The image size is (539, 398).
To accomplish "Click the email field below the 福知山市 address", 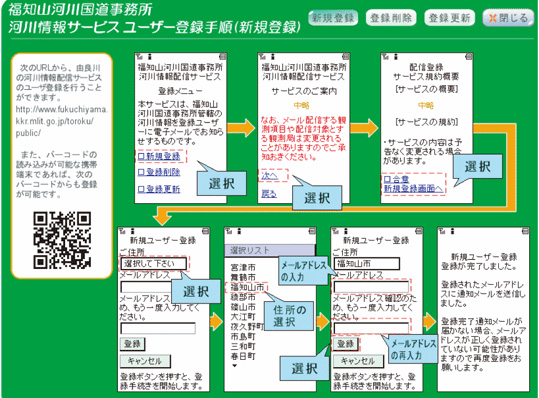I will [371, 287].
